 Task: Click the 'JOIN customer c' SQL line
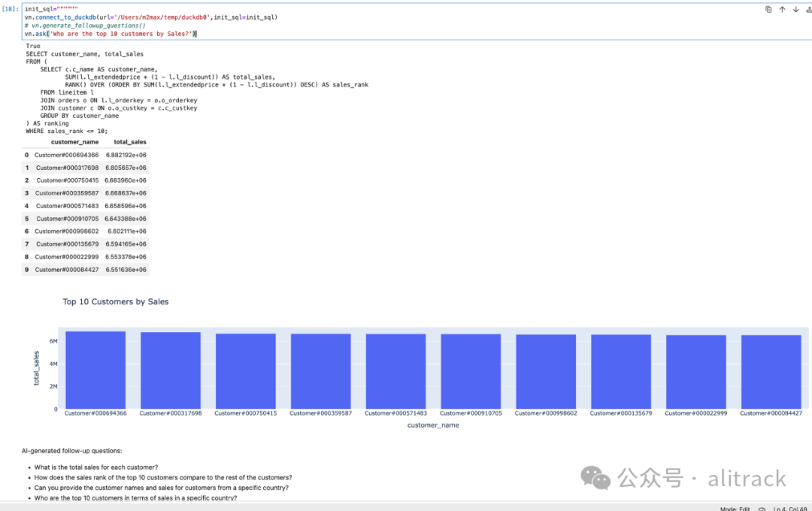coord(119,107)
